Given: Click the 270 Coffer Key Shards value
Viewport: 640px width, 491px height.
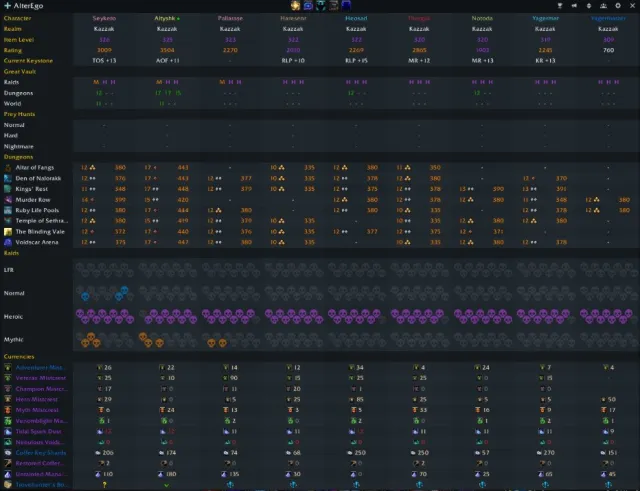Looking at the screenshot, I should 550,453.
